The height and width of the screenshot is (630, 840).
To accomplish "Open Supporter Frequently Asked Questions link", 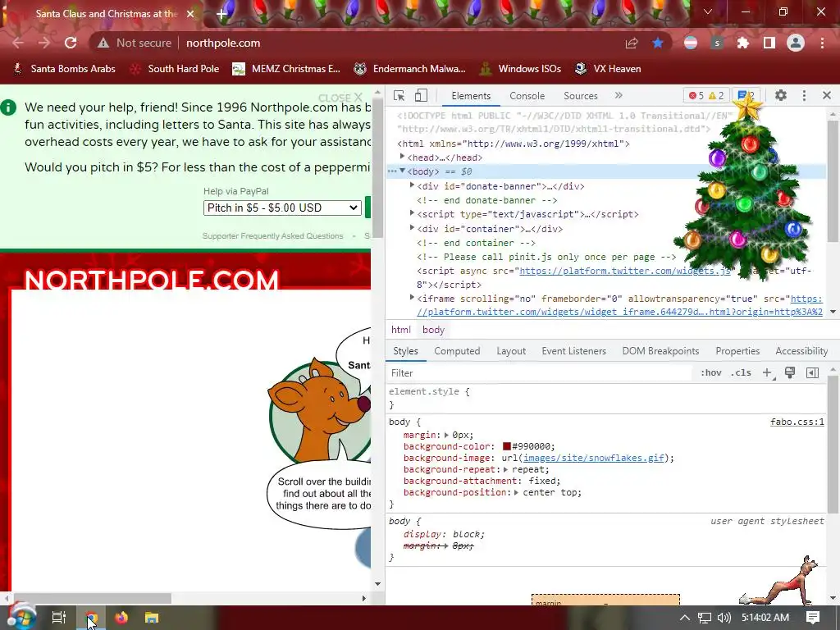I will tap(272, 235).
